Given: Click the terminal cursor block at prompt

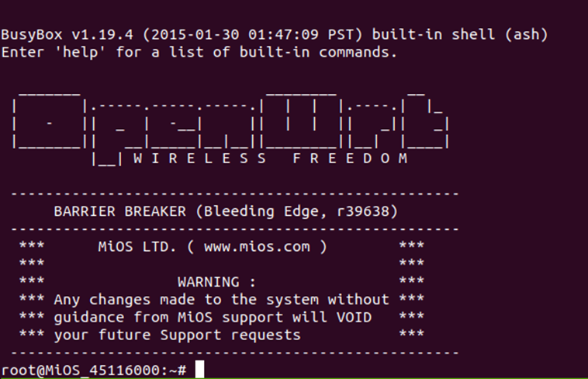Looking at the screenshot, I should point(200,369).
